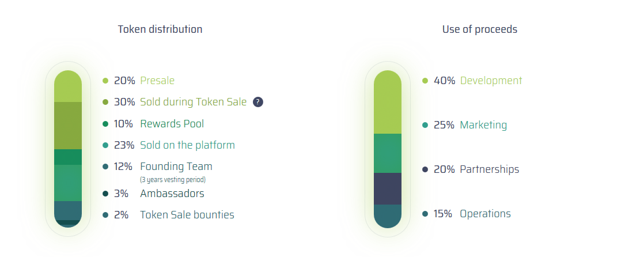The image size is (644, 257).
Task: Click the Rewards Pool bullet dot
Action: click(105, 124)
